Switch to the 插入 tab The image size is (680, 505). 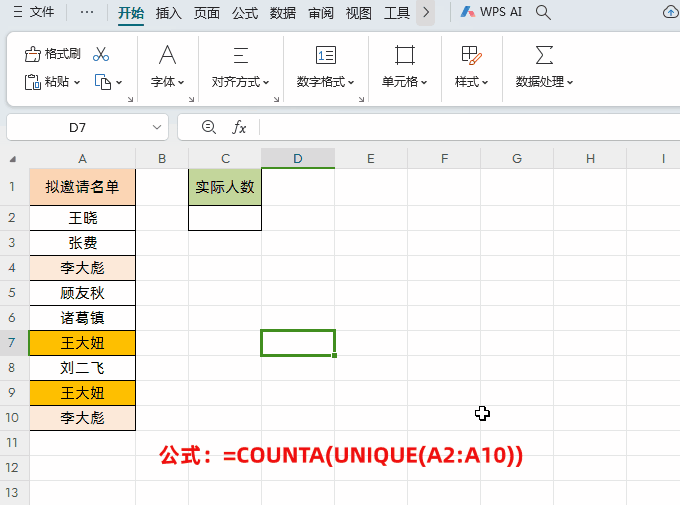tap(169, 13)
